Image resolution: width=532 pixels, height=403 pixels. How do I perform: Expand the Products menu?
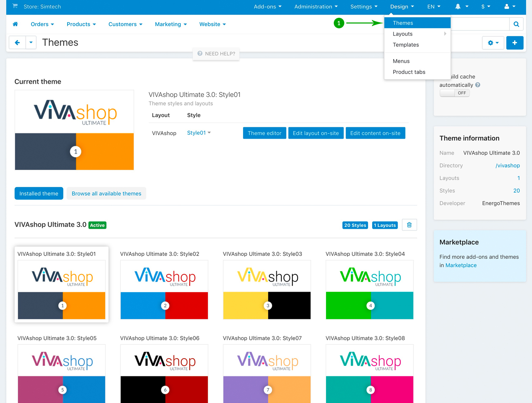click(x=81, y=24)
